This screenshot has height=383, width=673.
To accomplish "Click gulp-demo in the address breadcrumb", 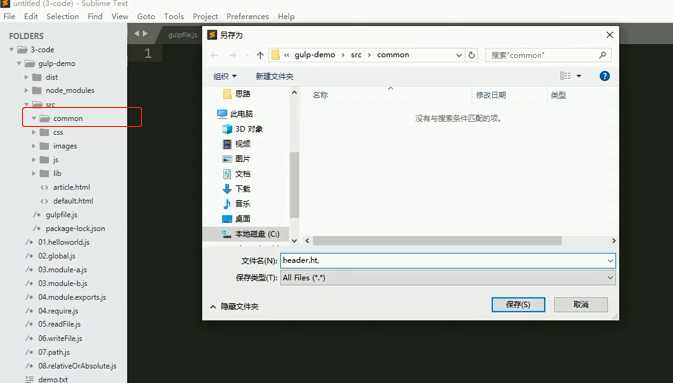I will pyautogui.click(x=315, y=55).
